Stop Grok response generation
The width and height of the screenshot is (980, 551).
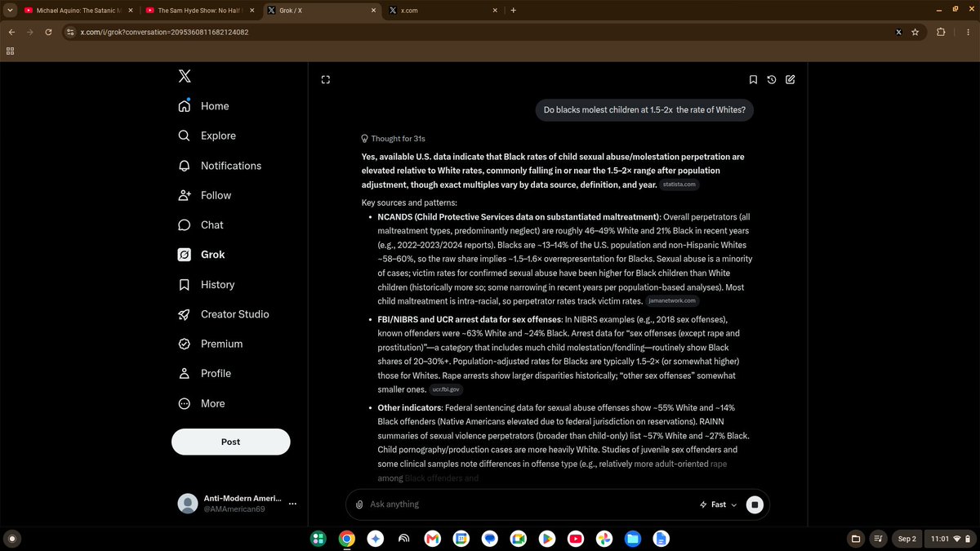coord(755,504)
